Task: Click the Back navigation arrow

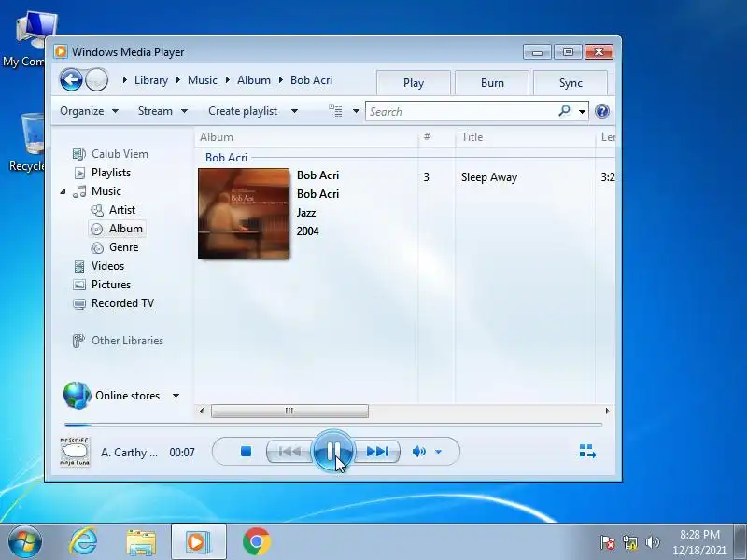Action: (x=72, y=79)
